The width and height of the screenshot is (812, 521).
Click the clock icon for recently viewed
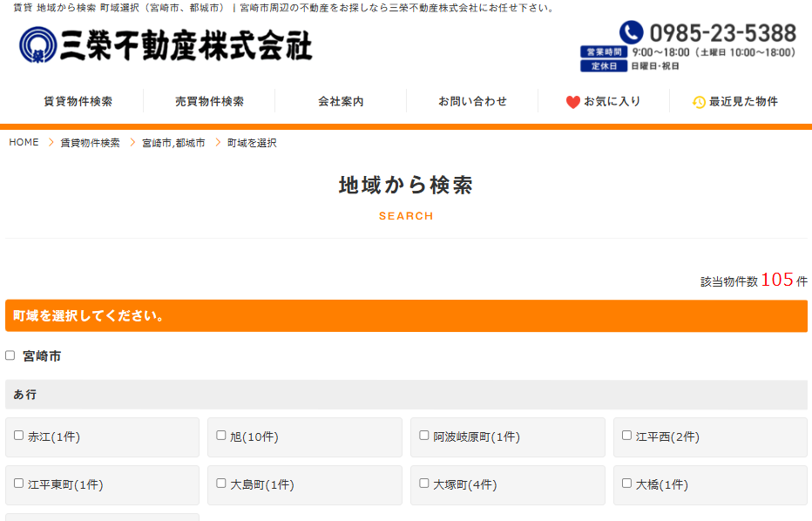[x=699, y=102]
